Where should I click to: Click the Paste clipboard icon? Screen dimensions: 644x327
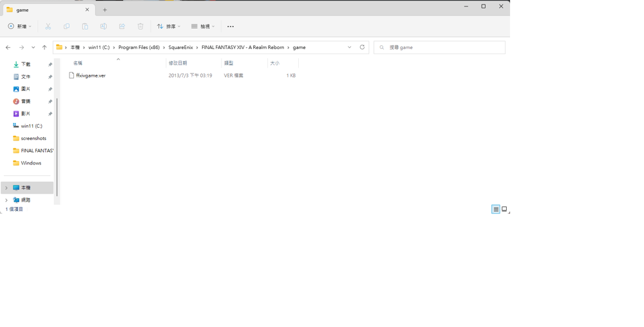coord(85,26)
